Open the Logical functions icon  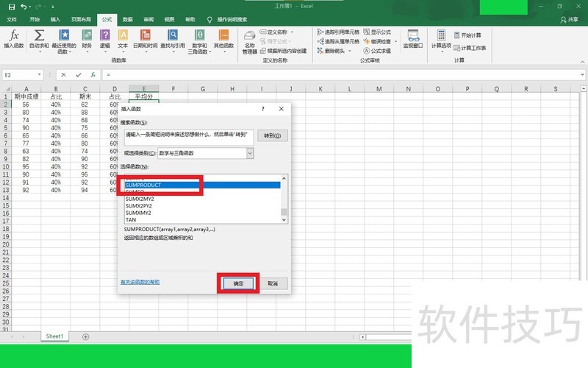point(105,35)
